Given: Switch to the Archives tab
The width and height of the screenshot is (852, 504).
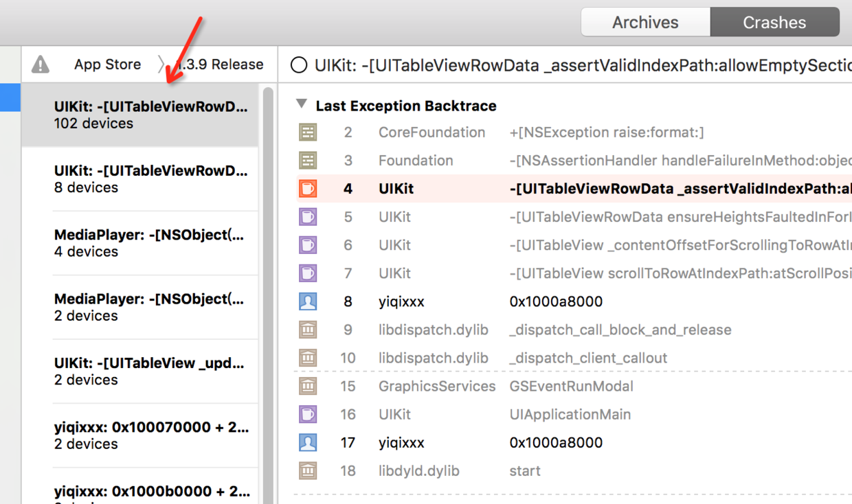Looking at the screenshot, I should [645, 21].
